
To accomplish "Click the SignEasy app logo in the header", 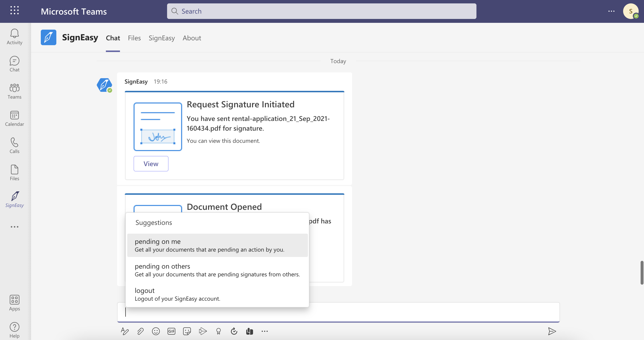I will click(x=49, y=37).
